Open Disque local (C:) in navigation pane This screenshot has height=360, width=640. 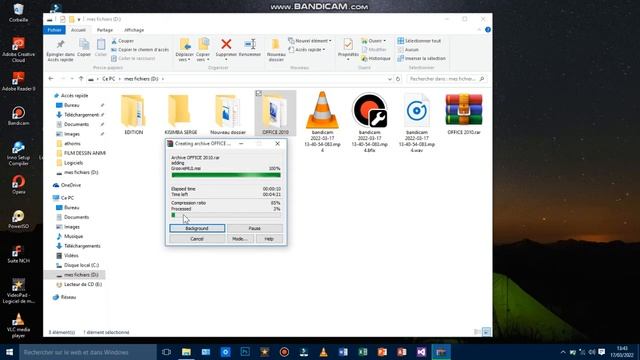81,265
